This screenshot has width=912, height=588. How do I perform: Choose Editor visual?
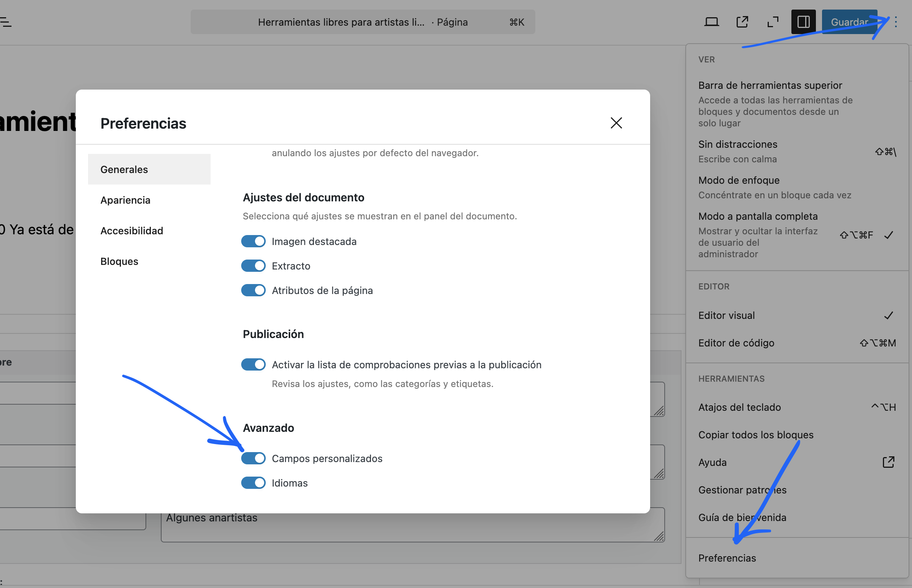pos(797,315)
